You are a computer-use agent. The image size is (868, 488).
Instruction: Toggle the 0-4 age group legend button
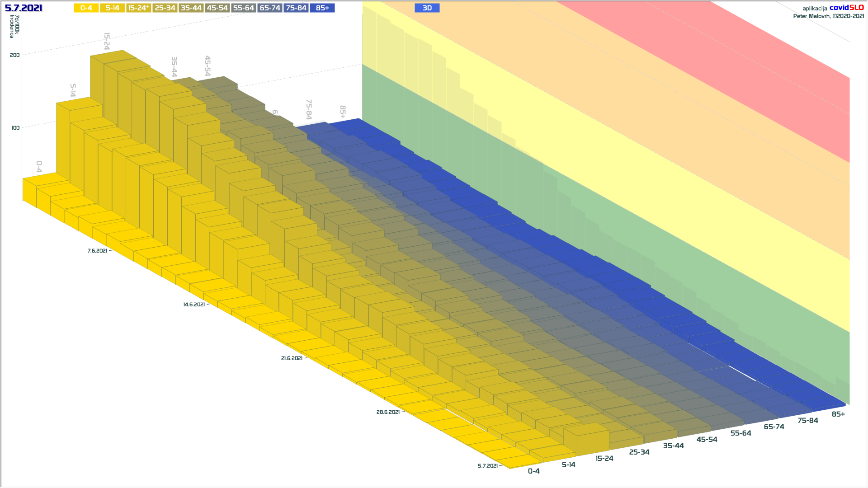86,8
